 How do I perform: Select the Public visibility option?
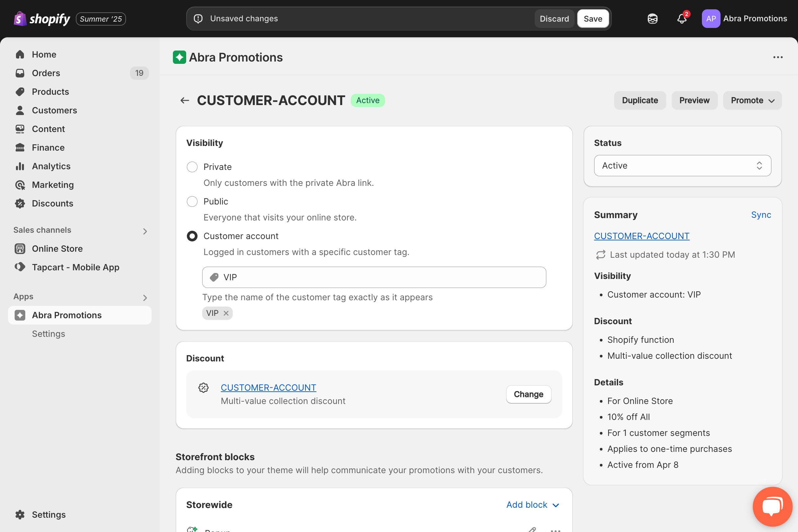pos(192,201)
